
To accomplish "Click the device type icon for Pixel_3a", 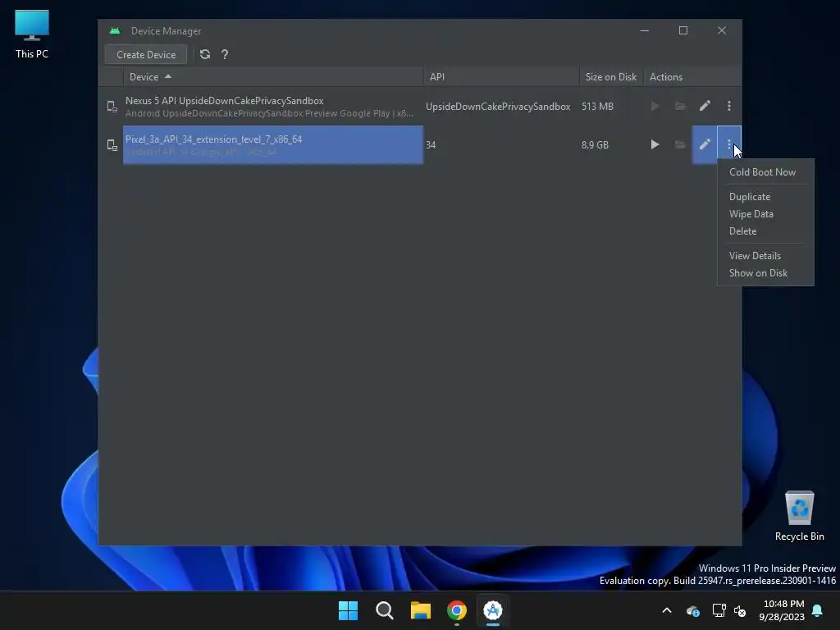I will 112,144.
